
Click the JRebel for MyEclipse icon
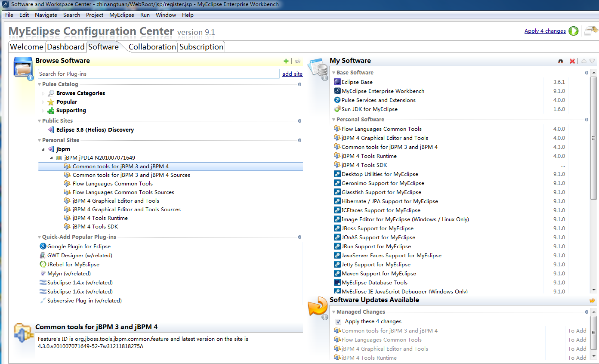(43, 265)
